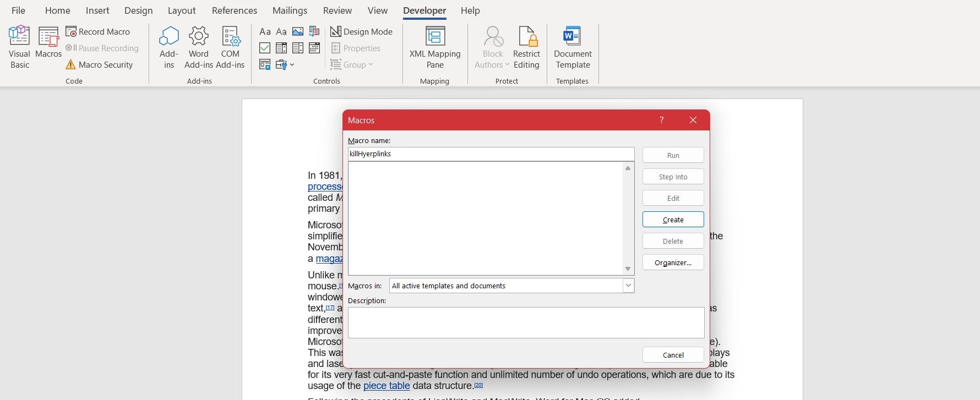Viewport: 980px width, 400px height.
Task: Open the Add-ins gallery
Action: click(169, 48)
